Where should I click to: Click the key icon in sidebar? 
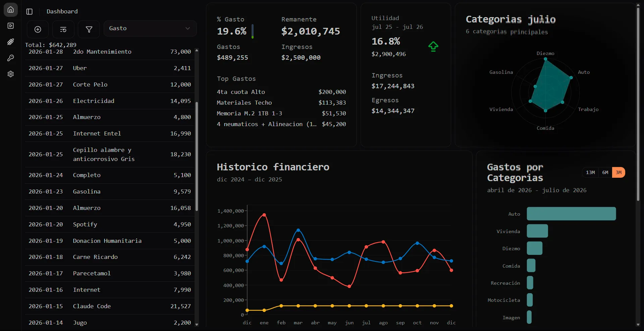(x=11, y=58)
